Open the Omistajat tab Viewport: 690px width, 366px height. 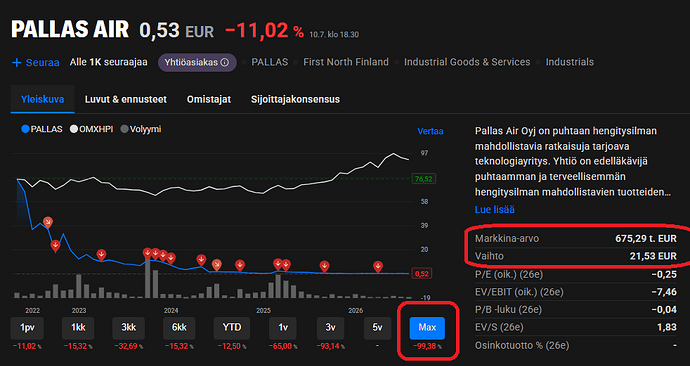pos(209,99)
